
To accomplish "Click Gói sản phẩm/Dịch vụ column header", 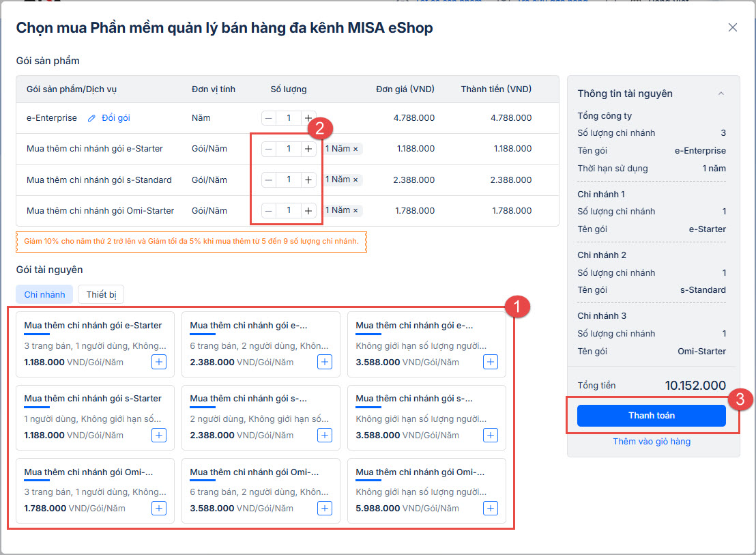I will (72, 89).
